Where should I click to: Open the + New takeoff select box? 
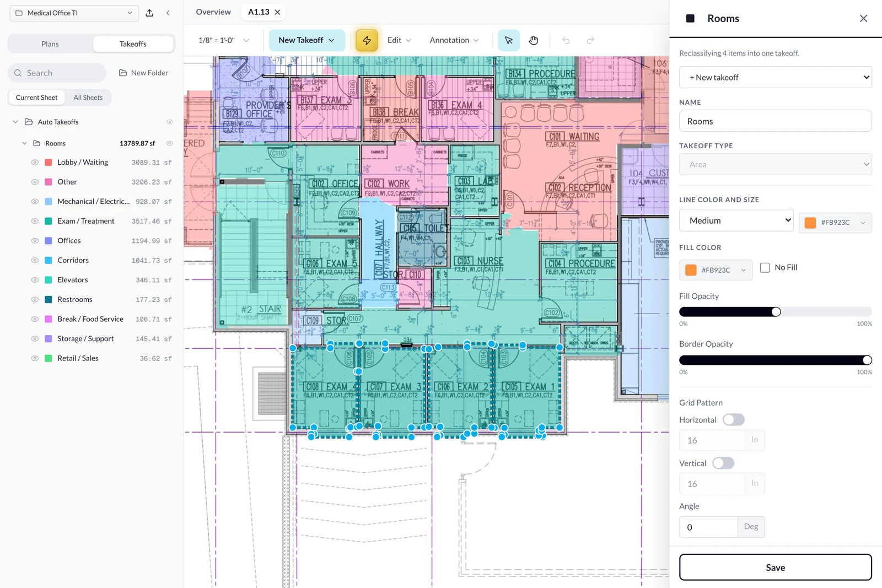[x=775, y=78]
